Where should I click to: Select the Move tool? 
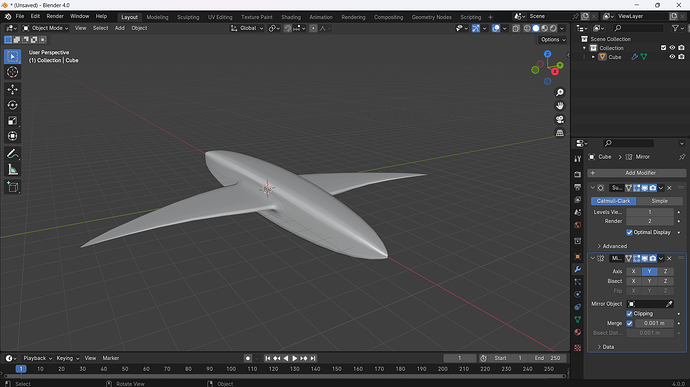(12, 89)
